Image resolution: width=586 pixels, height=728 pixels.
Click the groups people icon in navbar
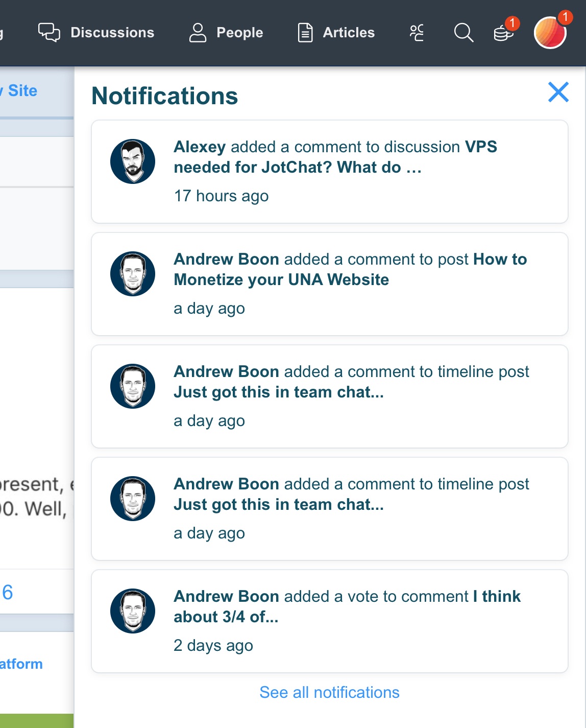(417, 33)
